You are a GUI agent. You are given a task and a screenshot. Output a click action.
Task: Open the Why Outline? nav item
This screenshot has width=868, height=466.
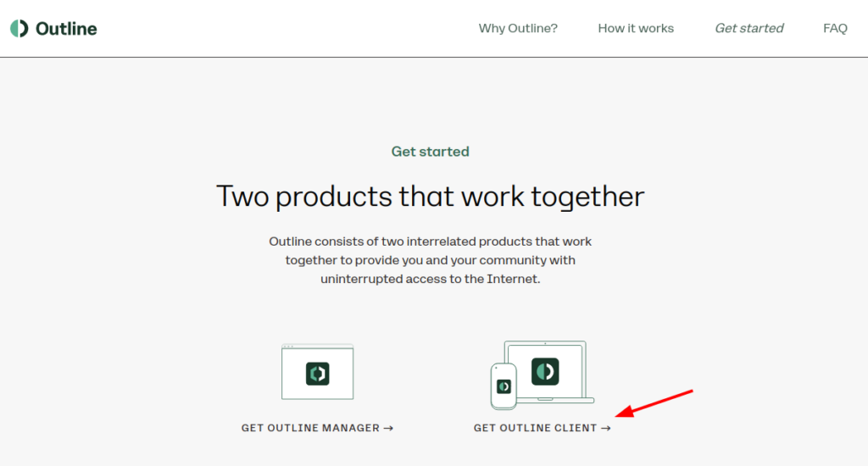coord(518,28)
